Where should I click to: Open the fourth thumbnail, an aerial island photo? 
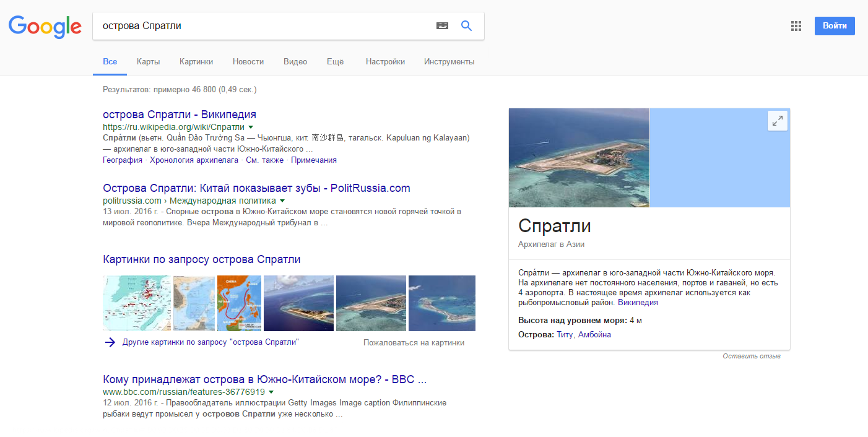(298, 303)
